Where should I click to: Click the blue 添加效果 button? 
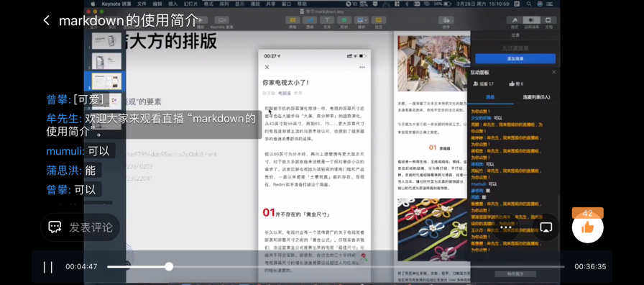[515, 59]
